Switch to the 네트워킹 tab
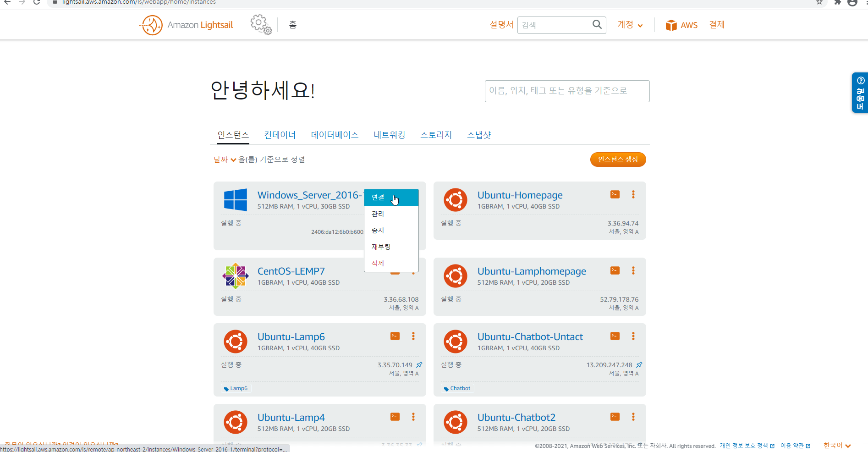Screen dimensions: 868x452 (x=390, y=135)
